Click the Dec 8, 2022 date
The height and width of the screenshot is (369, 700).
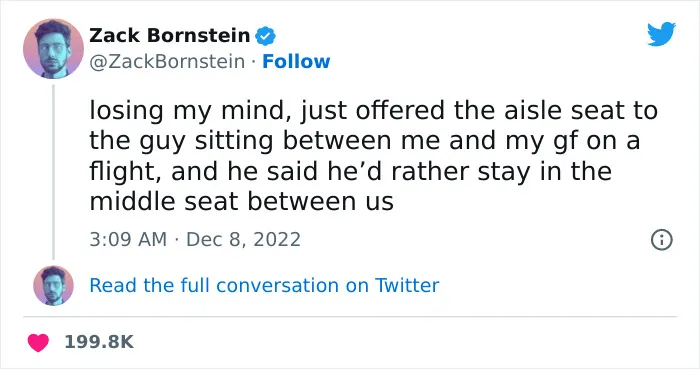tap(243, 240)
